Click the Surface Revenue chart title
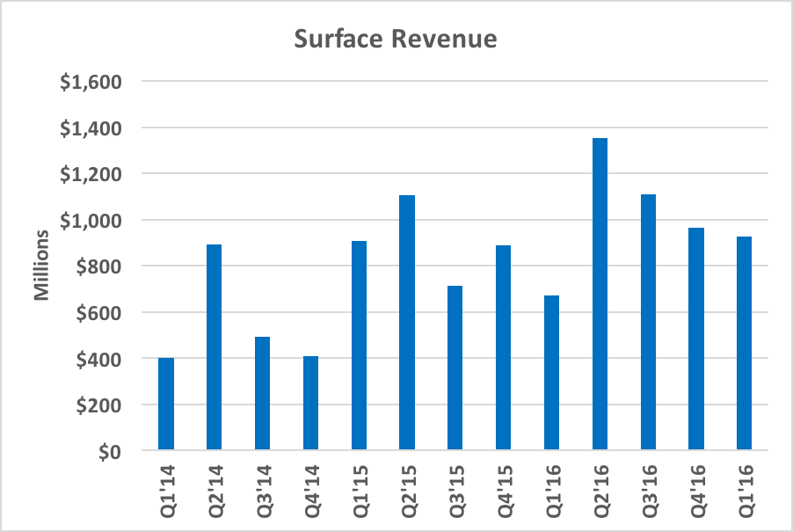This screenshot has width=793, height=532. 396,40
